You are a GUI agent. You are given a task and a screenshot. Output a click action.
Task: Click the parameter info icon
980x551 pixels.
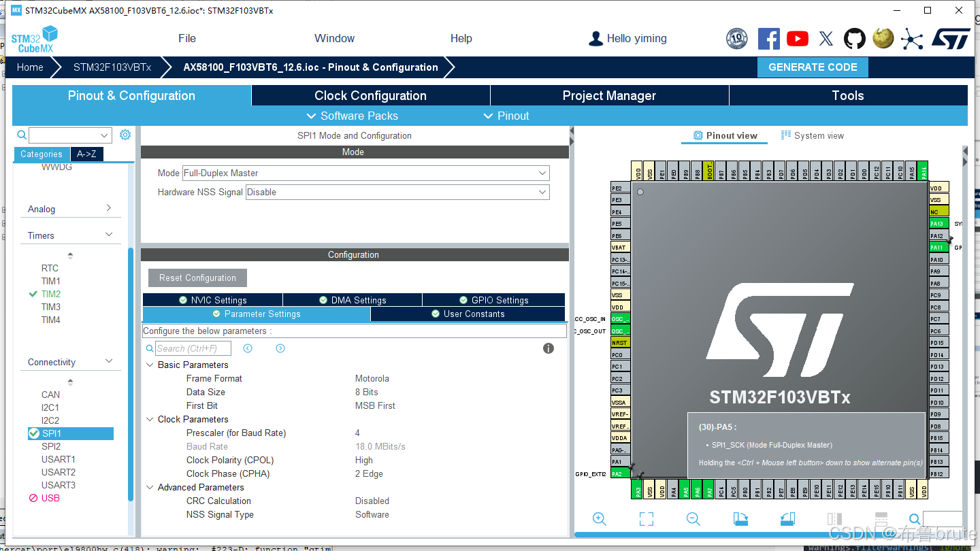coord(549,348)
